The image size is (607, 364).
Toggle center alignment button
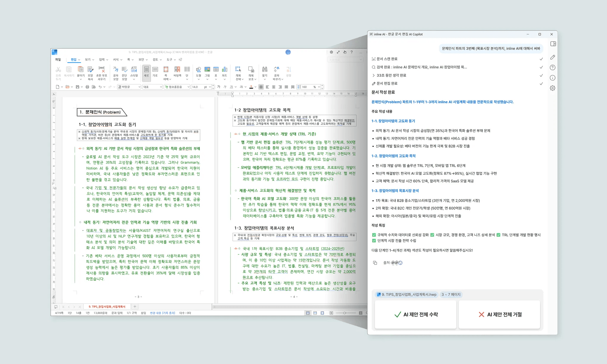274,87
